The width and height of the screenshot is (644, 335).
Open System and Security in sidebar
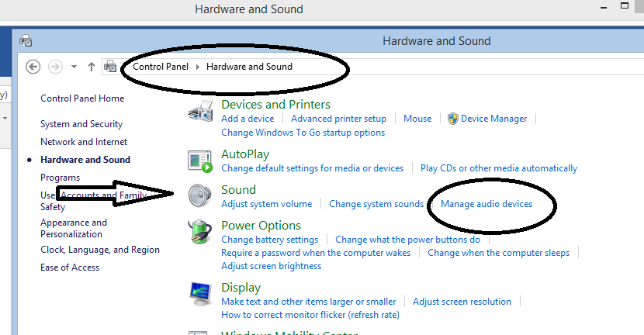tap(81, 124)
